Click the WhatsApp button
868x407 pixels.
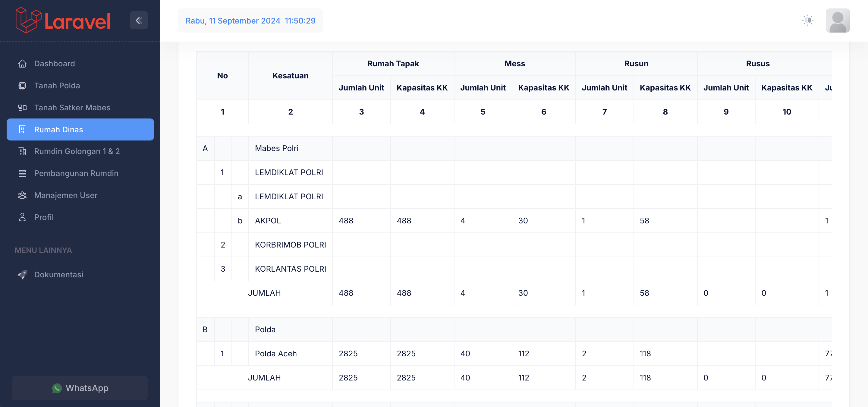(80, 388)
